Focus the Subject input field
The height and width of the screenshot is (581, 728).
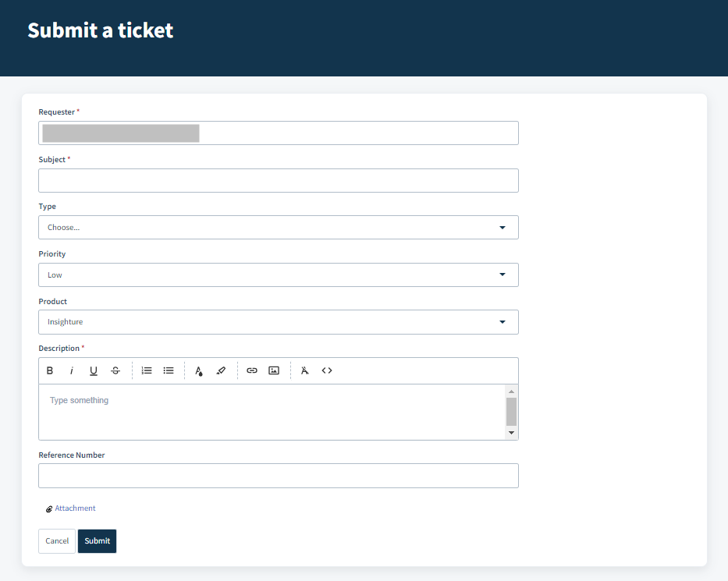[279, 180]
